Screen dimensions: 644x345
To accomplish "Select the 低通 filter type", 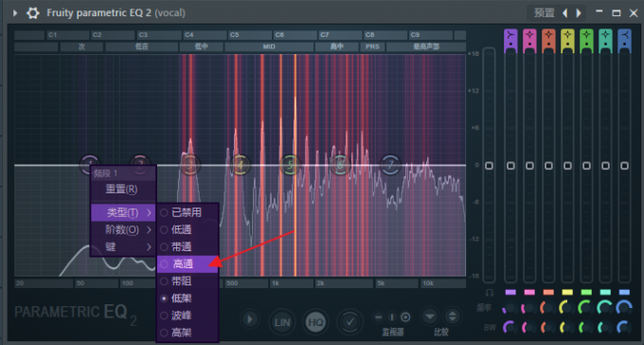I will (x=188, y=229).
